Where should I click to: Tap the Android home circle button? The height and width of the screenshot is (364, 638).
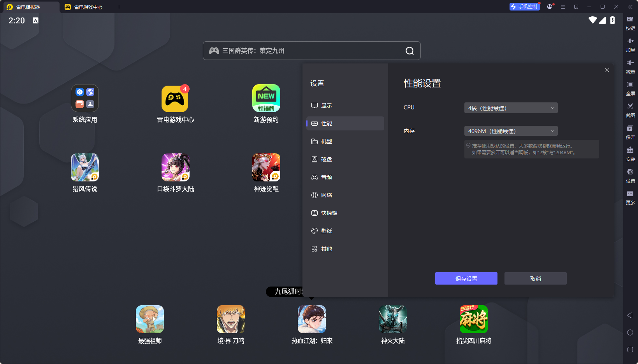click(630, 332)
